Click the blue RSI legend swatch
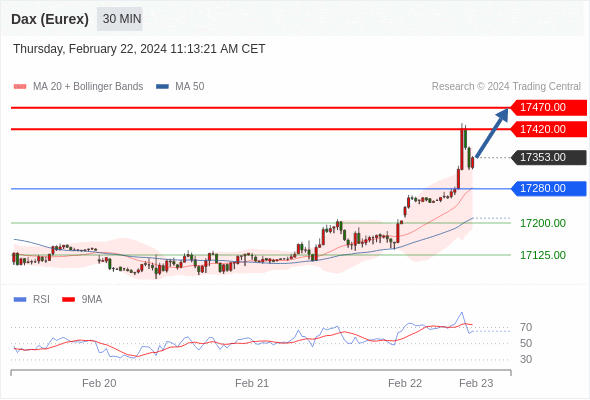The image size is (590, 400). [20, 300]
